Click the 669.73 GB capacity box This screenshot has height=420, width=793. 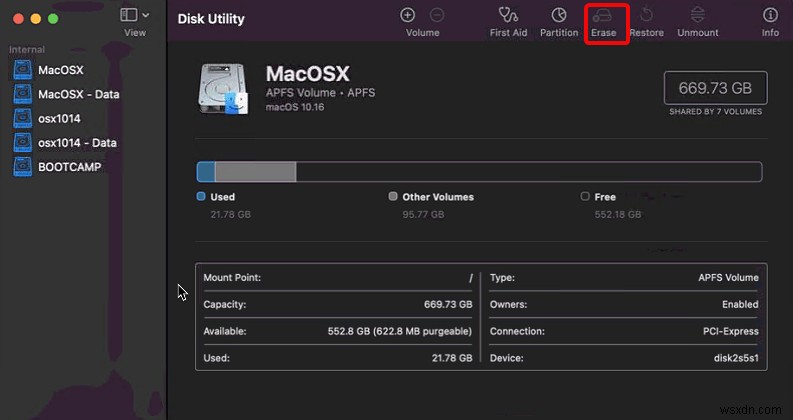pos(715,88)
